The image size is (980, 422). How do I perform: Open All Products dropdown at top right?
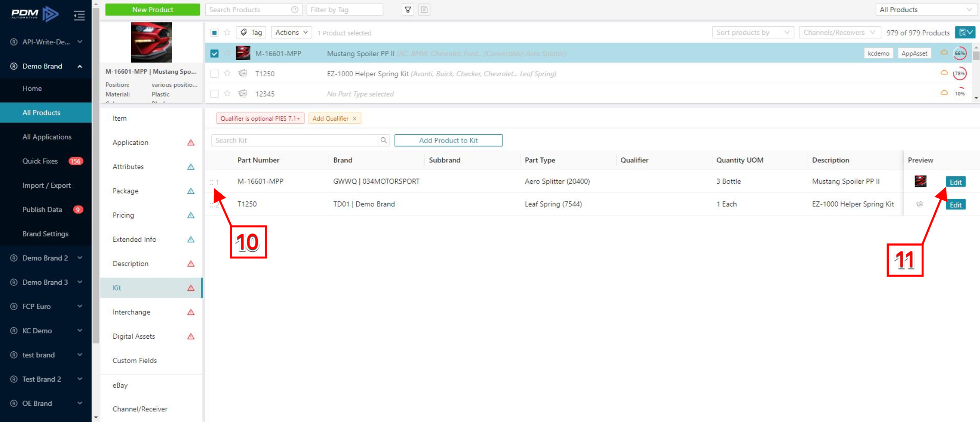click(x=926, y=10)
